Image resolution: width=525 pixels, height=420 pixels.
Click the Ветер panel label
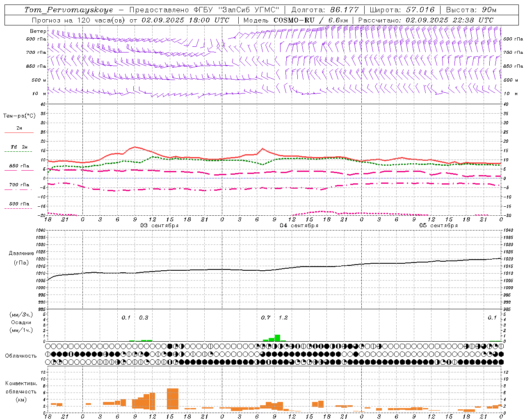38,31
